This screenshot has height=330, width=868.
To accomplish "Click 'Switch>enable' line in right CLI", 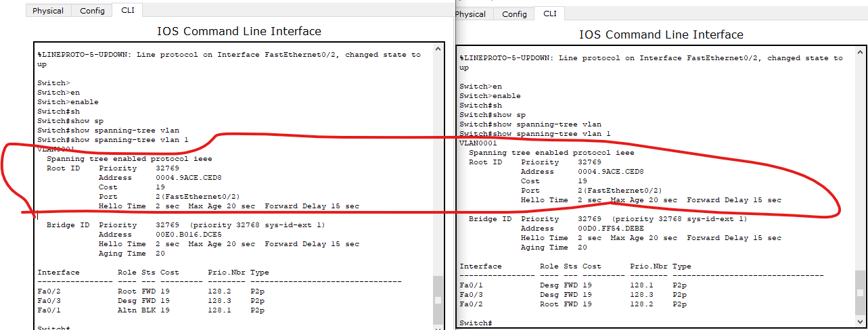I will tap(490, 96).
